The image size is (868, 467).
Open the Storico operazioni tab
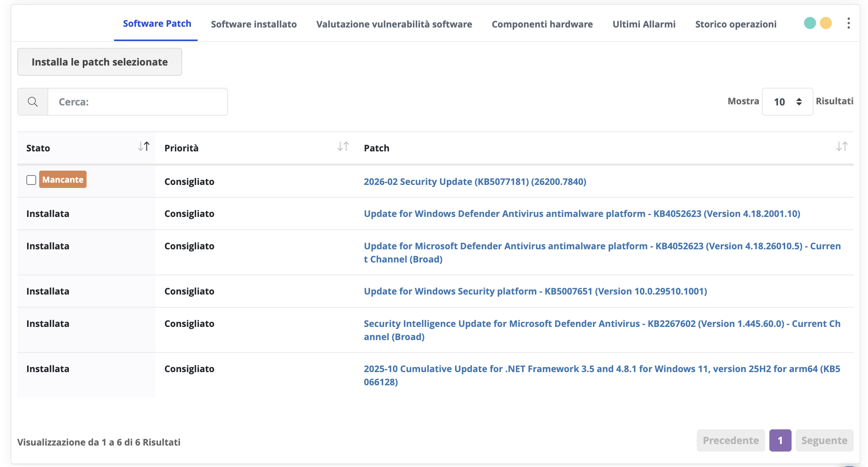736,24
